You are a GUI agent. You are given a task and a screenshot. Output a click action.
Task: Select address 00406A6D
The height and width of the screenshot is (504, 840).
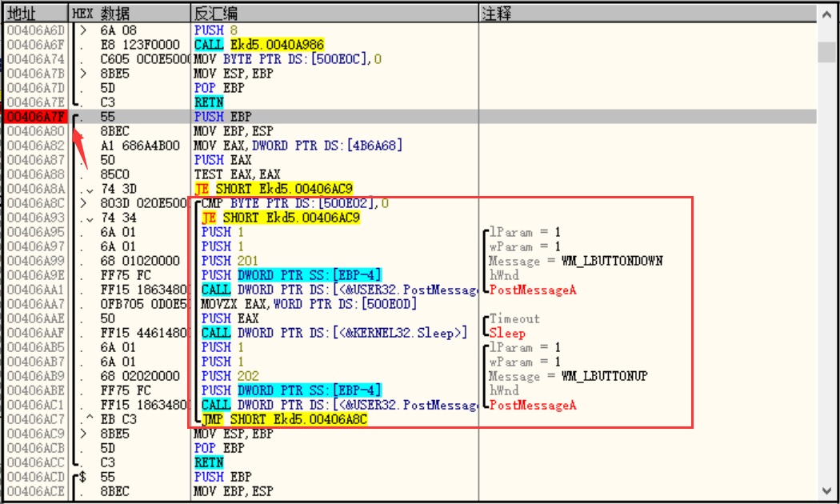[35, 30]
